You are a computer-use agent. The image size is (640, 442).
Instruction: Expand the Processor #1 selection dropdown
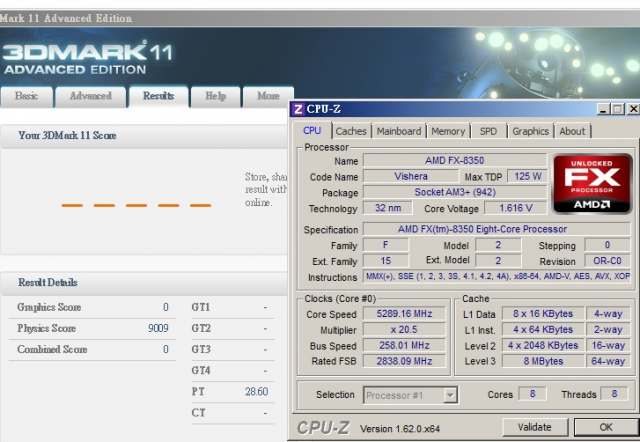tap(450, 395)
